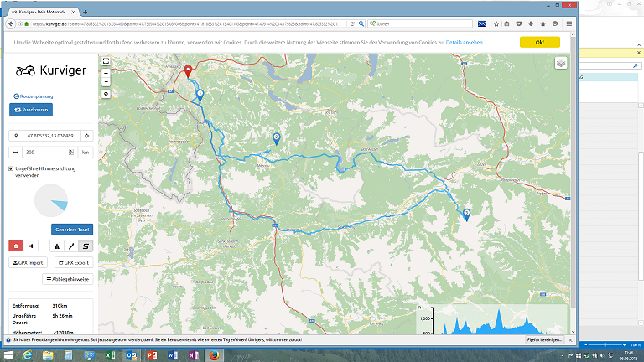Viewport: 644px width, 362px height.
Task: Zoom out on the map
Action: 106,82
